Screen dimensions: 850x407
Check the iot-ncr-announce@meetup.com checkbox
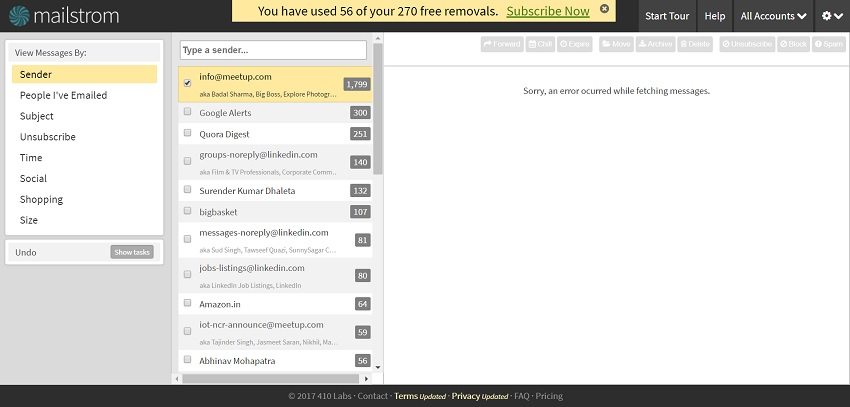(x=188, y=331)
